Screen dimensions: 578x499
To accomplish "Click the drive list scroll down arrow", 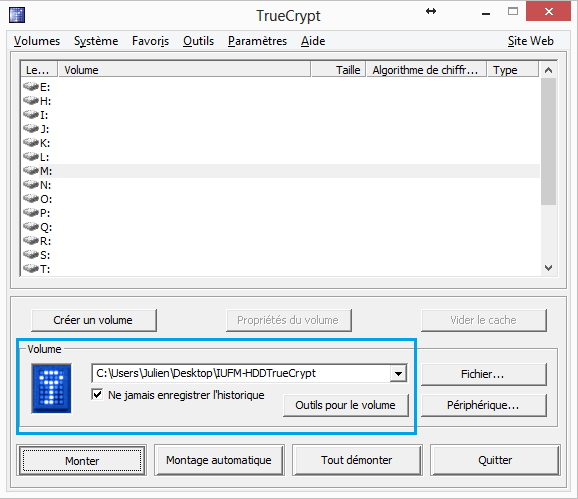I will click(x=548, y=268).
